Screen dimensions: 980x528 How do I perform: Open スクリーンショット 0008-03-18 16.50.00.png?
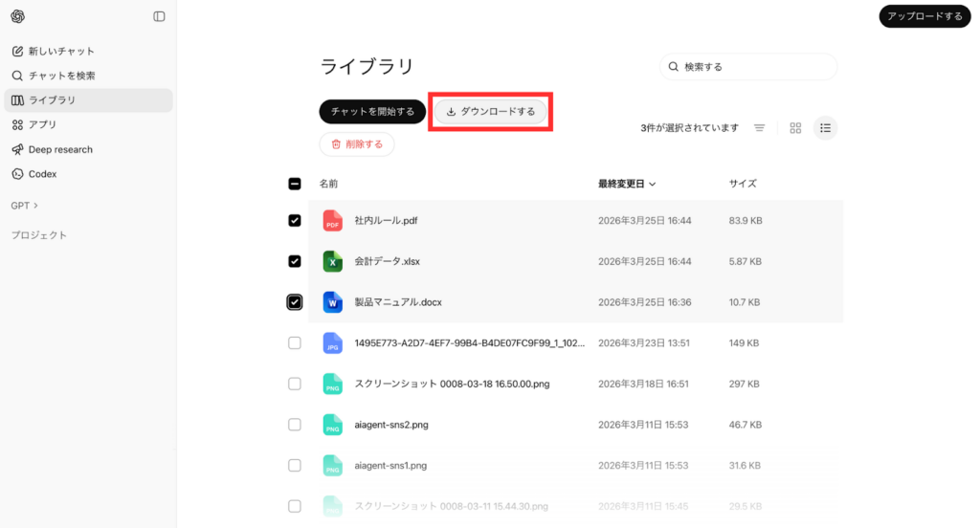coord(452,384)
